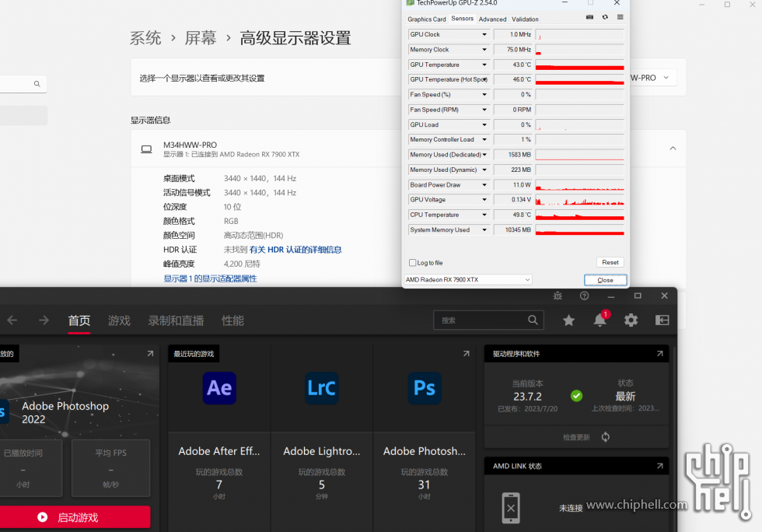
Task: Click the 23.7.2 driver version text
Action: click(x=527, y=397)
